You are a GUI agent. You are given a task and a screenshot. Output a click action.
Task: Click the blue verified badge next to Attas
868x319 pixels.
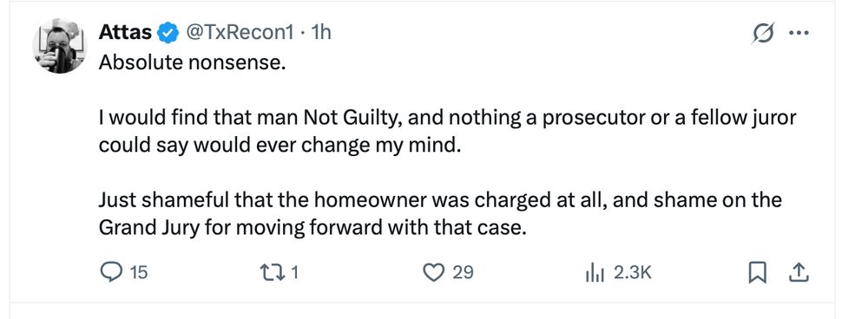point(168,33)
